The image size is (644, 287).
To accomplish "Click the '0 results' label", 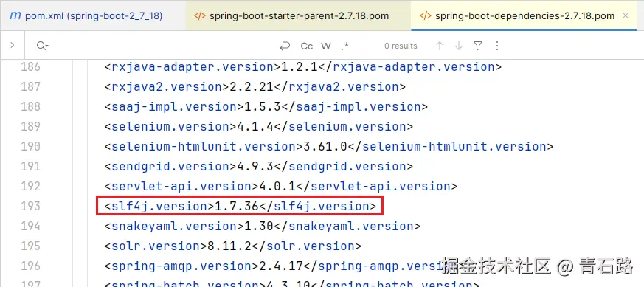I will [401, 46].
